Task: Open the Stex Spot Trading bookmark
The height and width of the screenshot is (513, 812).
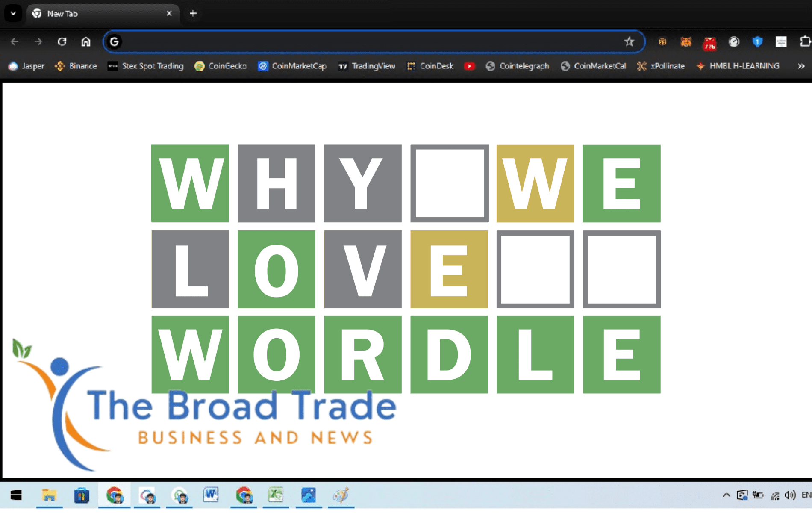Action: (146, 66)
